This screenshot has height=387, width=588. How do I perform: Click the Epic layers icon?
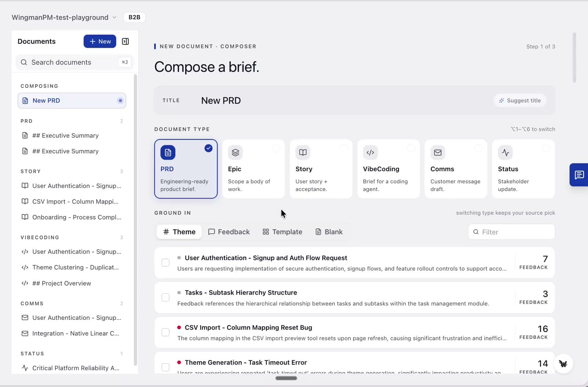[235, 152]
